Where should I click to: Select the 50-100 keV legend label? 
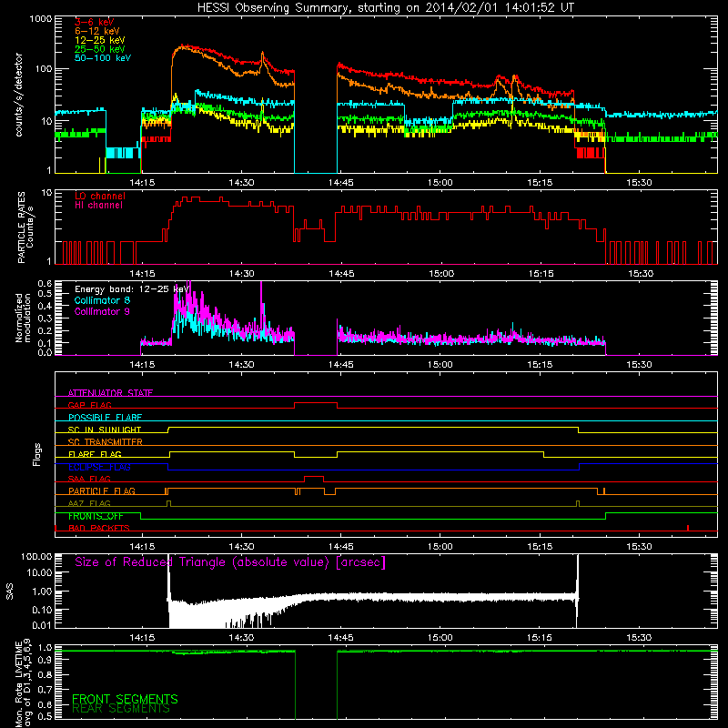[103, 58]
